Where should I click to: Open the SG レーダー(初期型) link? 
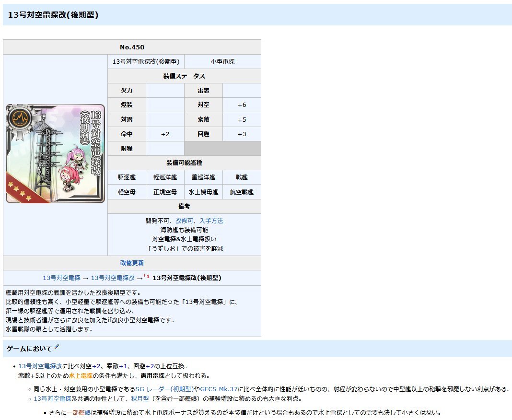pyautogui.click(x=164, y=389)
